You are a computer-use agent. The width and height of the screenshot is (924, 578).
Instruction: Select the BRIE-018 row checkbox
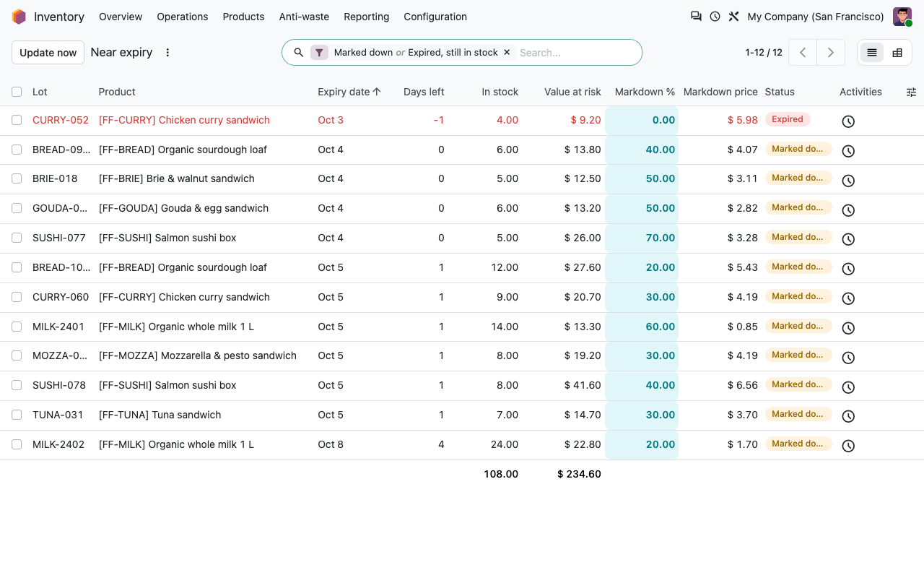point(17,178)
